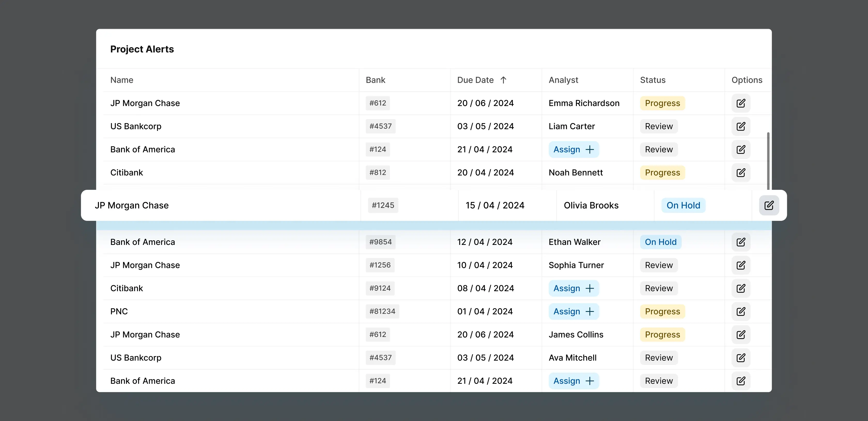
Task: Click Progress badge for James Collins
Action: [662, 335]
